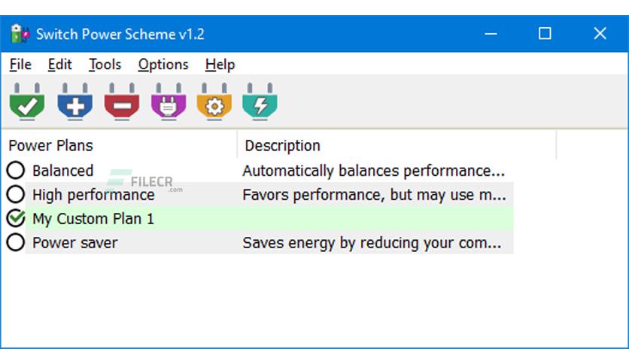Click the purple plug toolbar icon

169,102
